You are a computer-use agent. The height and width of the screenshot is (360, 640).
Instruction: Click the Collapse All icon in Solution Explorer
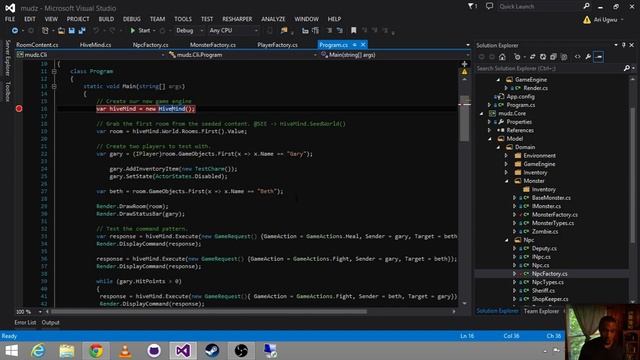point(553,57)
